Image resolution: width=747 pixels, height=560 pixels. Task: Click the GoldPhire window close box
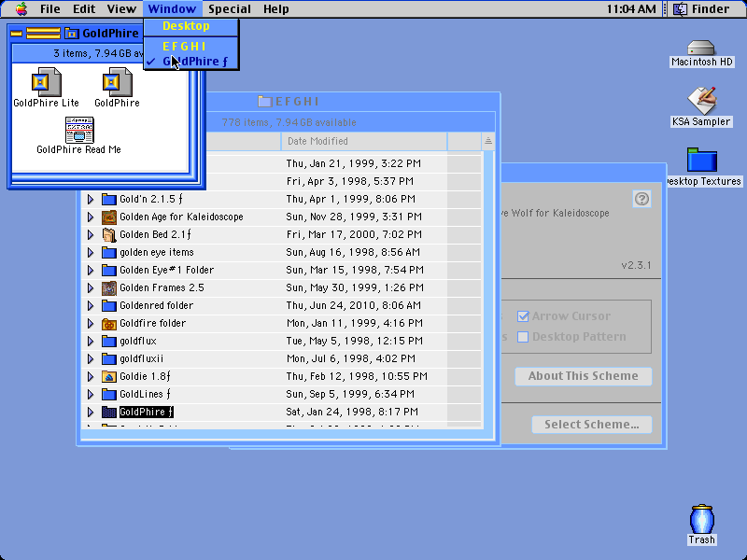point(17,34)
